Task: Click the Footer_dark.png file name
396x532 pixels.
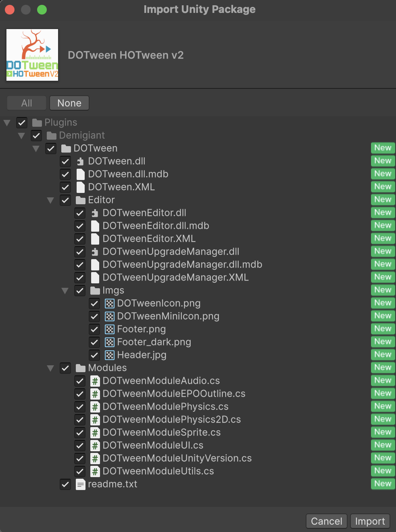Action: tap(154, 342)
